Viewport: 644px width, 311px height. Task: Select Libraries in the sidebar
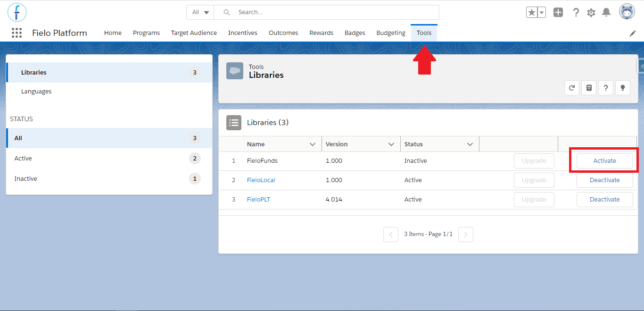109,73
